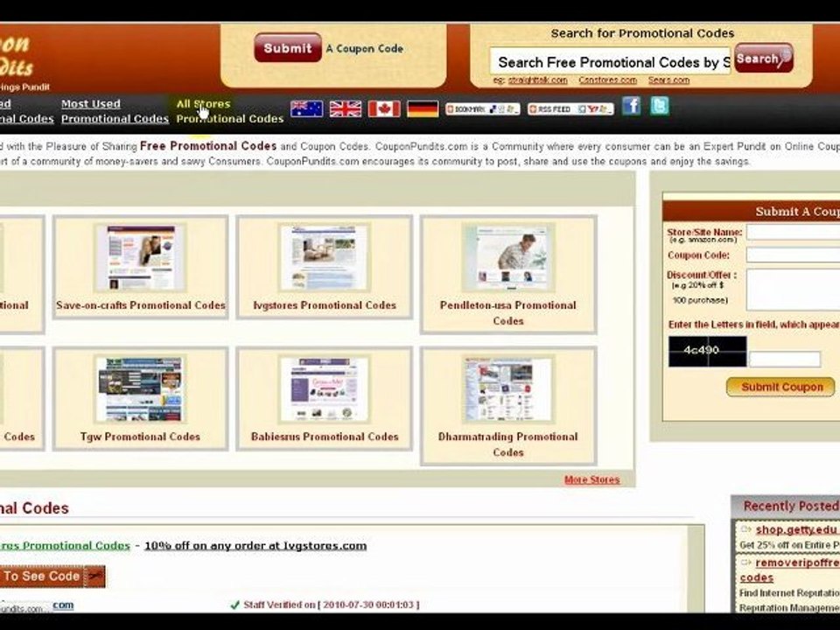Viewport: 840px width, 630px height.
Task: Open the Tgw store thumbnail
Action: coord(140,388)
